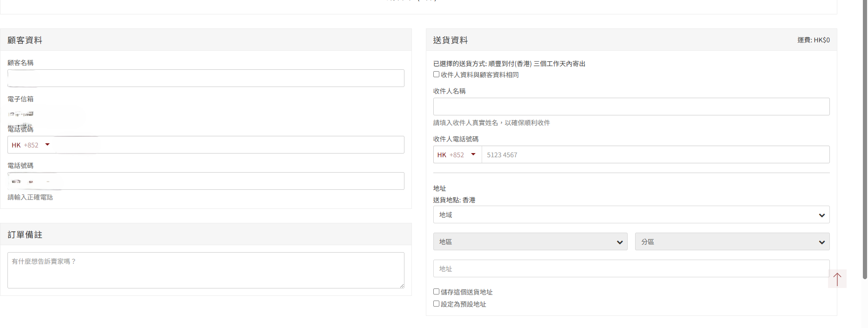Click the page vertical scrollbar
This screenshot has width=868, height=328.
[x=864, y=140]
